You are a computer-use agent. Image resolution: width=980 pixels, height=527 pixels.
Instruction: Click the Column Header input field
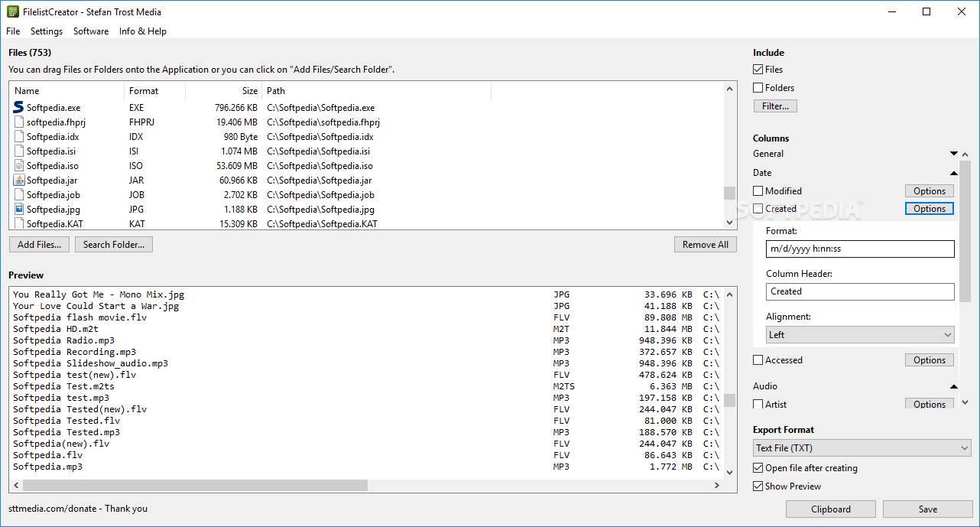(x=860, y=291)
